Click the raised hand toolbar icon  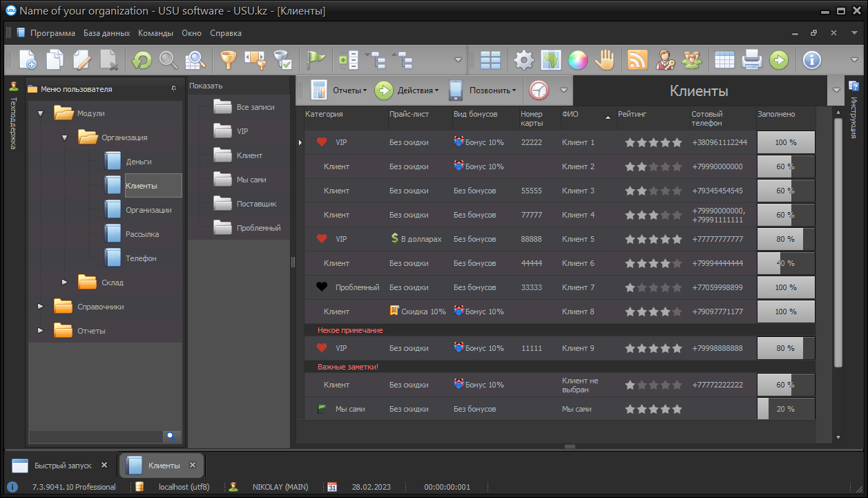point(605,61)
